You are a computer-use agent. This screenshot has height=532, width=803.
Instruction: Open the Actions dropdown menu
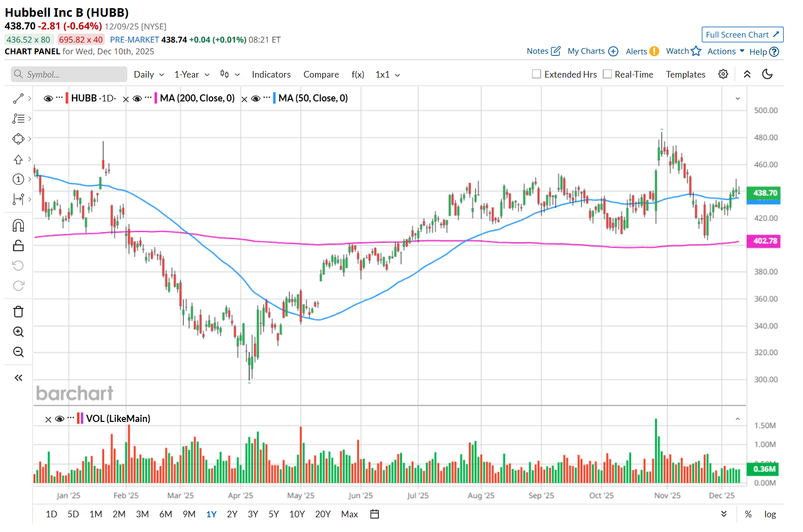point(726,51)
